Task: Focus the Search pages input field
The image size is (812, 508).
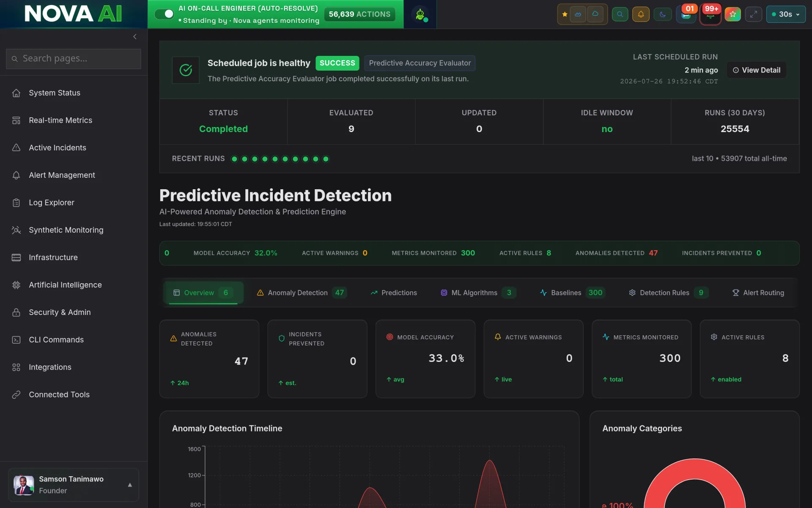Action: (74, 58)
